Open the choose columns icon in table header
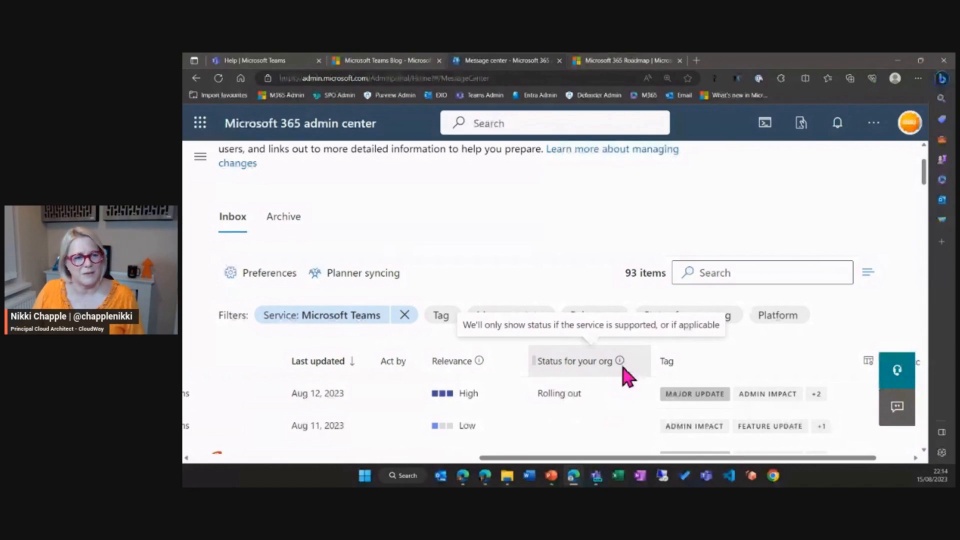The image size is (960, 540). click(868, 361)
